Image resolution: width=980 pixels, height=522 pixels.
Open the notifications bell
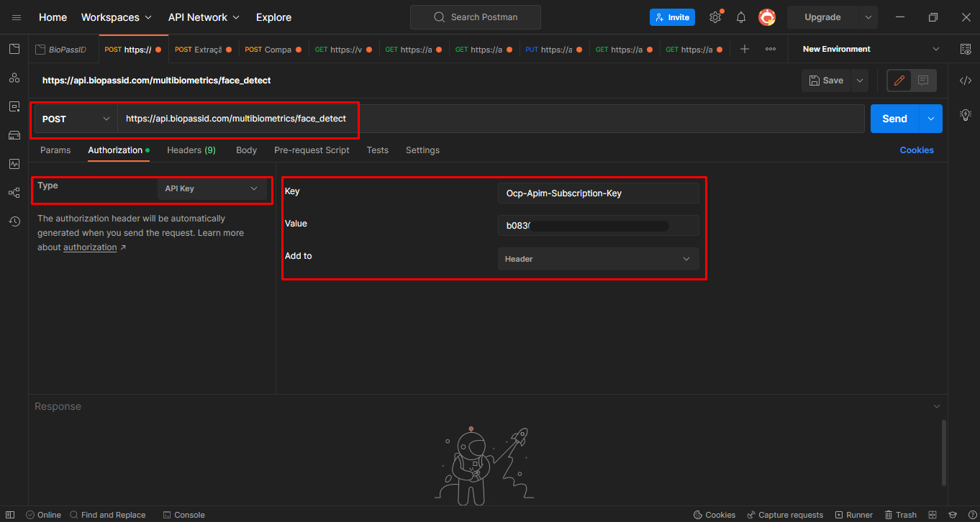pos(741,17)
